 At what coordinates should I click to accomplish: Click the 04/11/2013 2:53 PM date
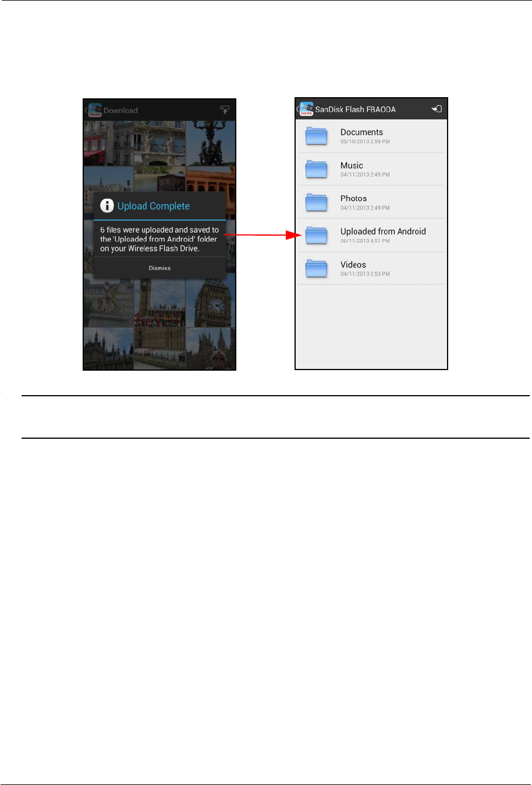pyautogui.click(x=365, y=273)
